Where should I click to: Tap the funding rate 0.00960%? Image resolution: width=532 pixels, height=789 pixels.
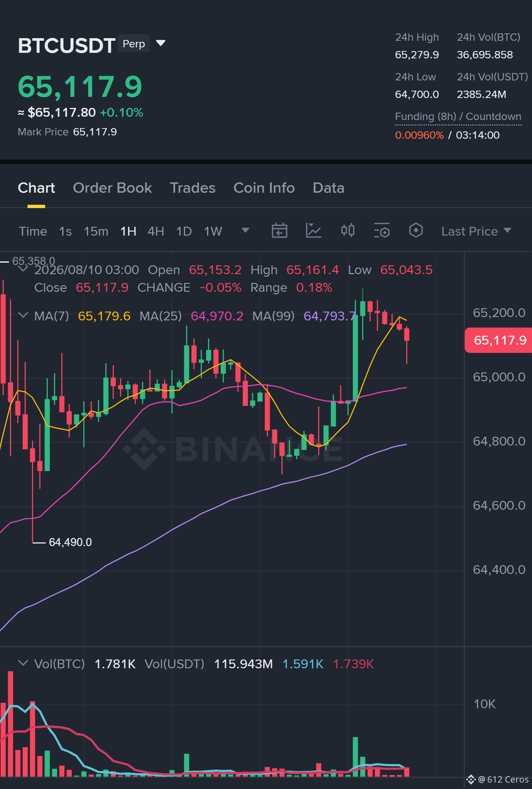[419, 135]
